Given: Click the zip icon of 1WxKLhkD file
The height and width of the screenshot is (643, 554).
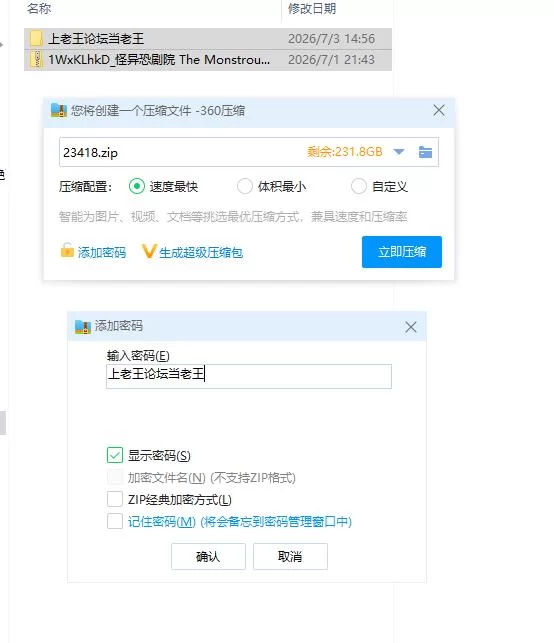Looking at the screenshot, I should (x=36, y=59).
